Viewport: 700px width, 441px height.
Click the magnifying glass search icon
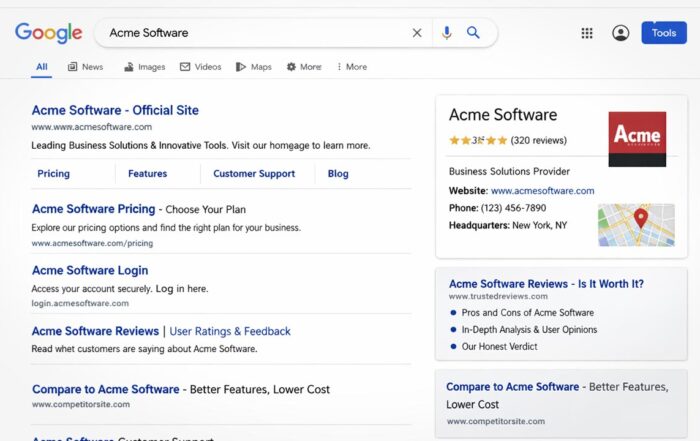click(x=473, y=33)
